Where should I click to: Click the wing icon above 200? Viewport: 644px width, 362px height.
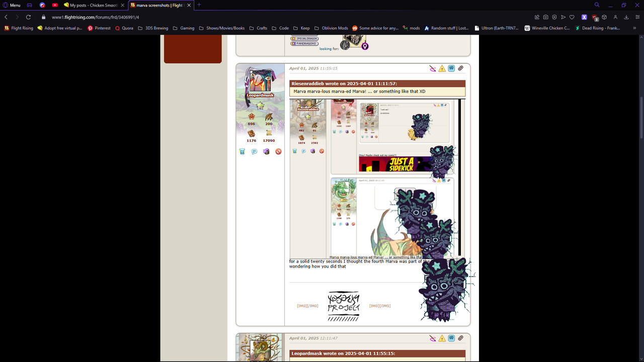pyautogui.click(x=269, y=117)
